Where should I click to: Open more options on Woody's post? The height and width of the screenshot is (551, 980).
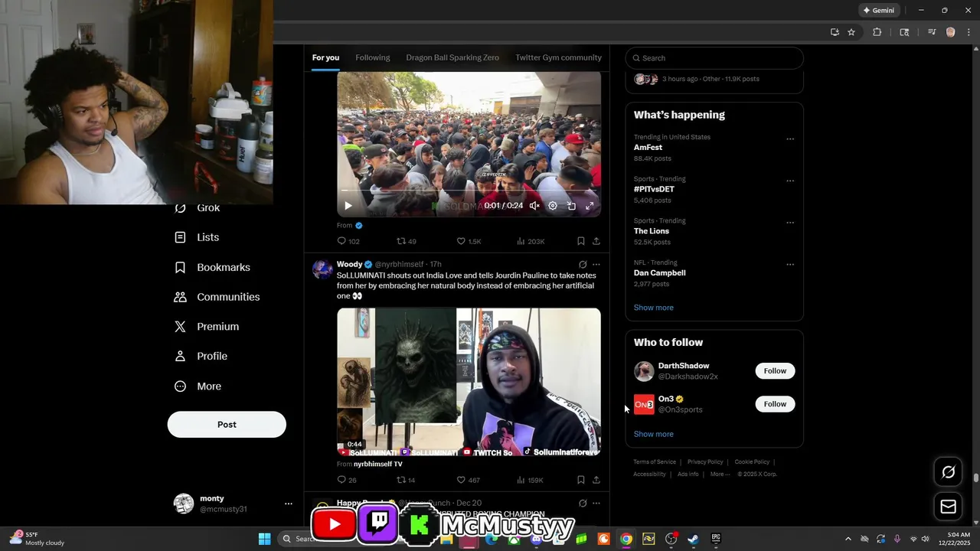point(596,264)
